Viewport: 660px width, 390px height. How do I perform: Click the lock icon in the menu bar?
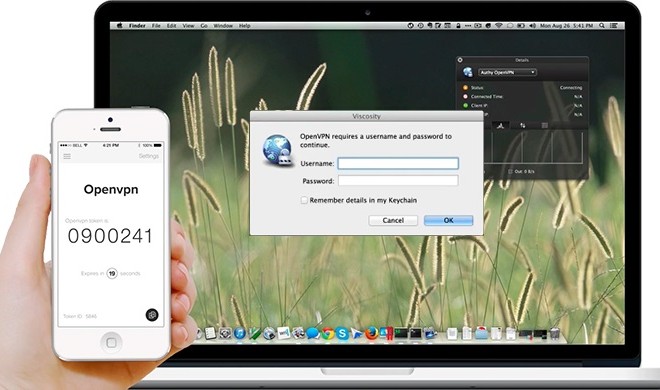point(458,26)
